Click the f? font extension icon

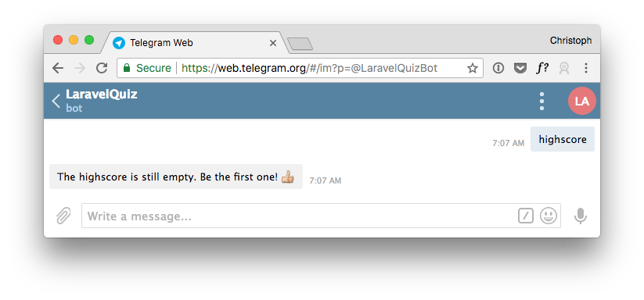click(542, 68)
